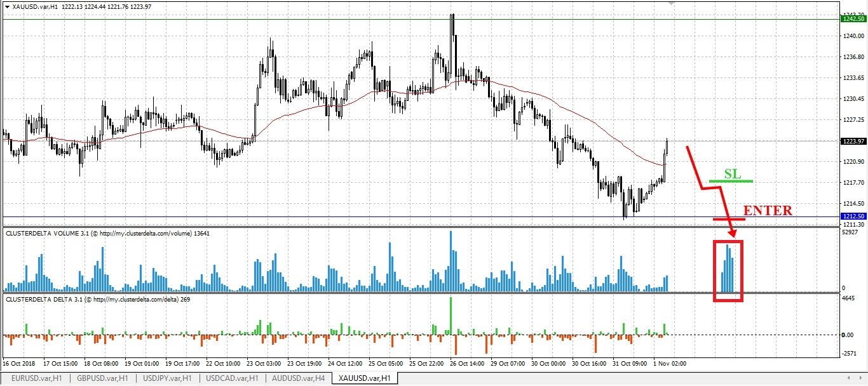Viewport: 868px width, 386px height.
Task: Open the AUDUSD.var,H4 chart tab
Action: coord(298,378)
